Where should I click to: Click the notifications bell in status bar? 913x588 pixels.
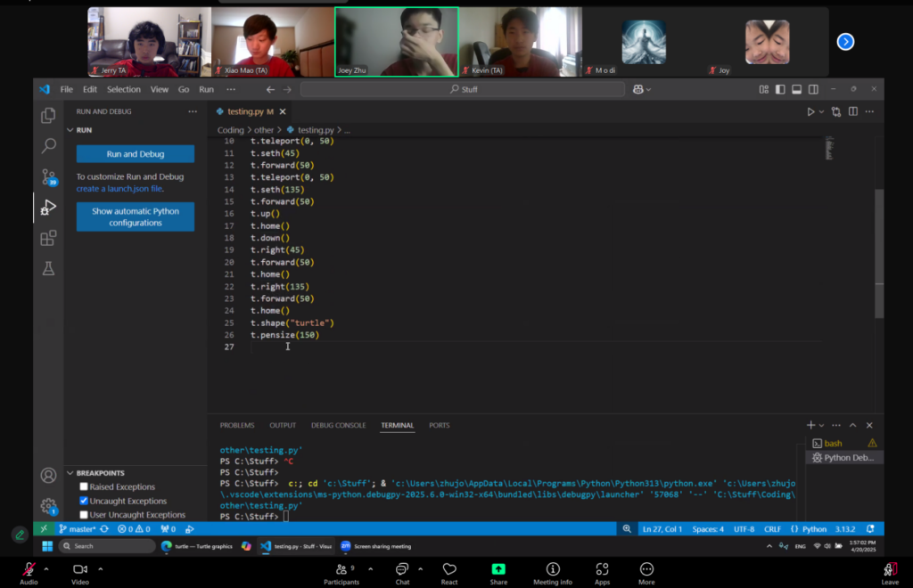[870, 528]
